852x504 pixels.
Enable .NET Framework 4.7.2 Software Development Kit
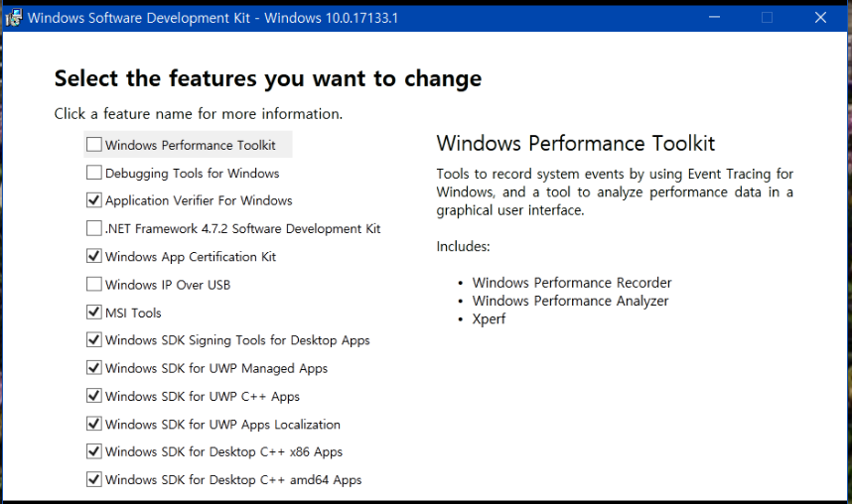point(94,228)
